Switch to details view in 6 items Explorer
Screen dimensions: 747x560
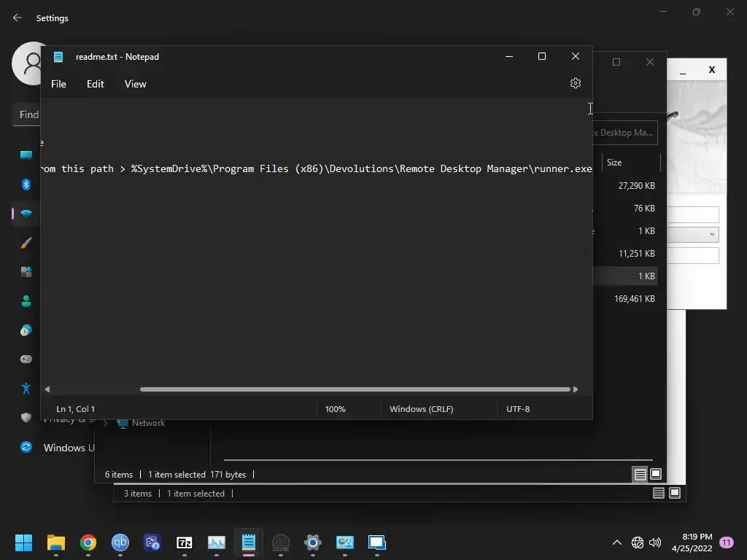tap(640, 474)
